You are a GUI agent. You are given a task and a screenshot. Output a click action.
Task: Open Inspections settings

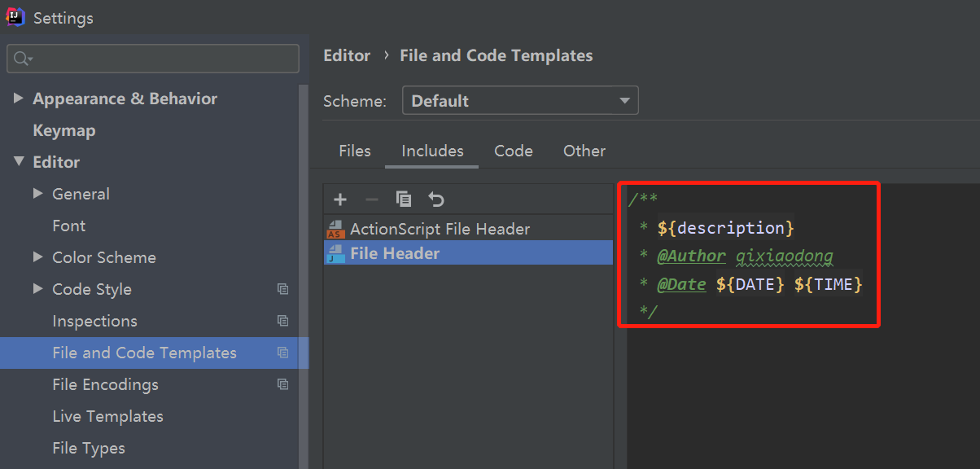coord(95,321)
